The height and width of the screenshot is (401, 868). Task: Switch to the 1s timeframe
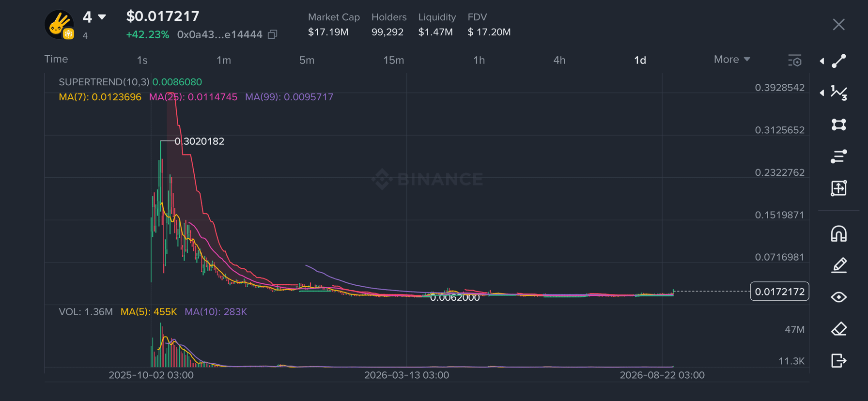142,60
